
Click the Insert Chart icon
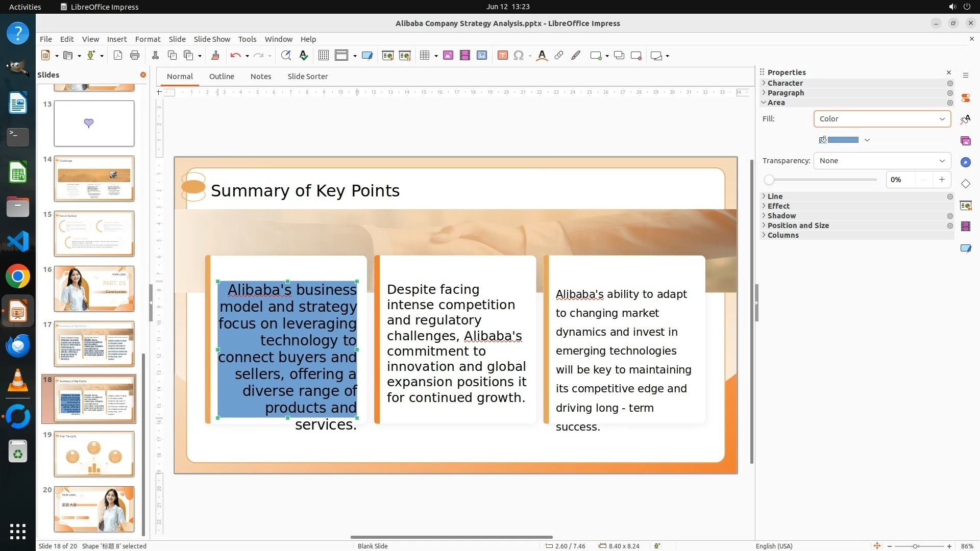pyautogui.click(x=481, y=56)
